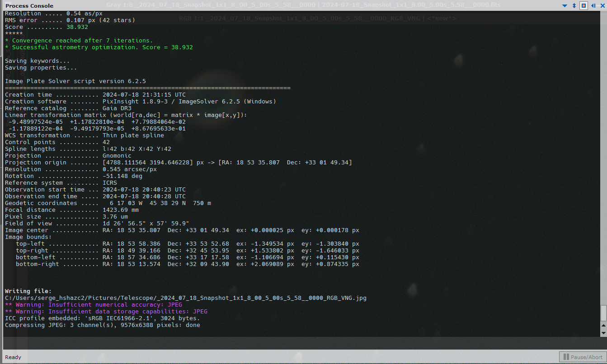Click the 'Observation end time' line
Viewport: 607px width, 364px height.
pyautogui.click(x=95, y=196)
